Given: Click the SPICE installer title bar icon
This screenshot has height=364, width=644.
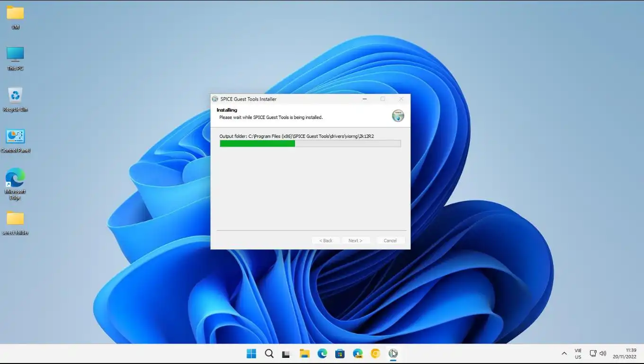Looking at the screenshot, I should coord(215,99).
